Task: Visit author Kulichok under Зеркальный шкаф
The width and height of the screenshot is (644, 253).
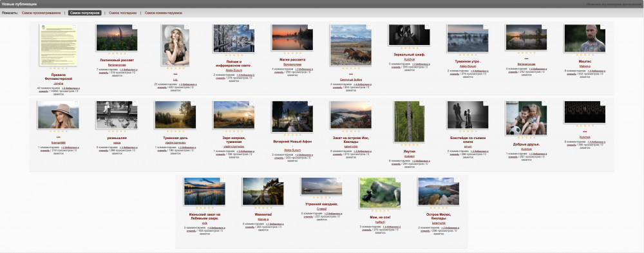Action: 409,59
